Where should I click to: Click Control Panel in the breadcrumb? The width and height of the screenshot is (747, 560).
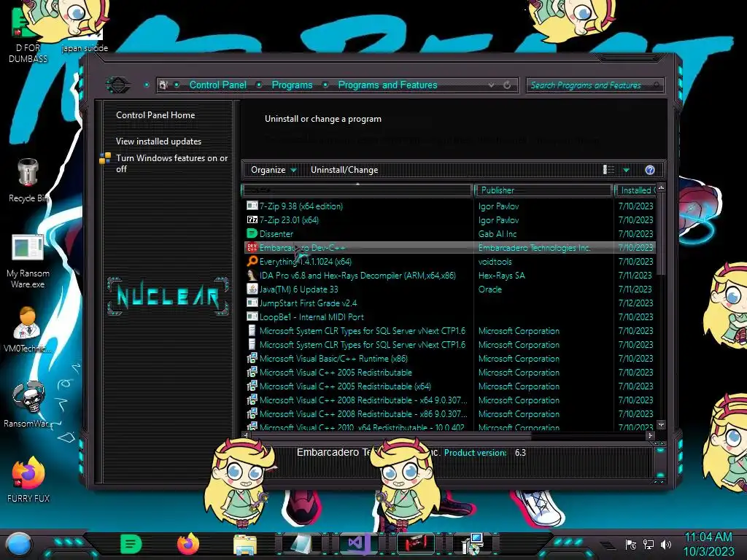click(217, 85)
